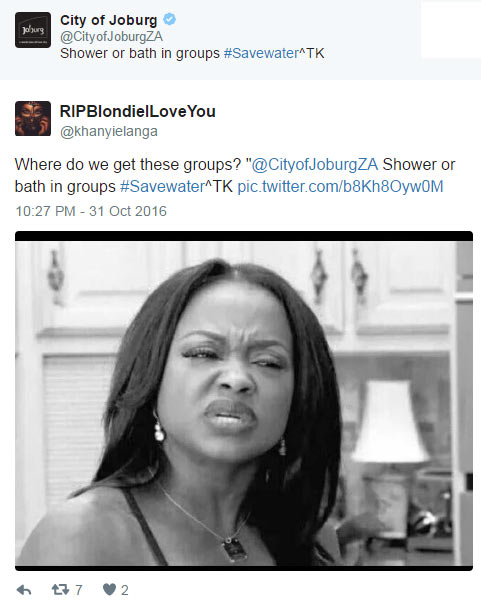Click the reply arrow icon
The image size is (481, 607).
[x=24, y=590]
